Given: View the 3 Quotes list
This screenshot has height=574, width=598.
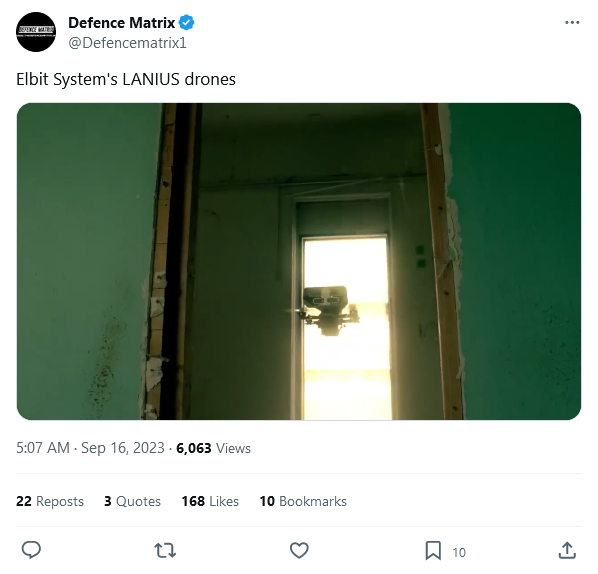Looking at the screenshot, I should pos(132,501).
